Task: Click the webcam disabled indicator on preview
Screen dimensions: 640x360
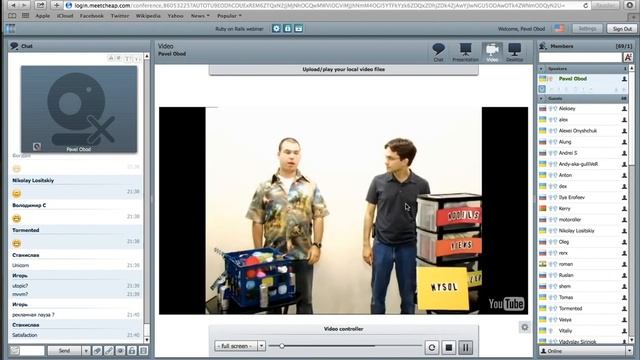Action: point(37,147)
